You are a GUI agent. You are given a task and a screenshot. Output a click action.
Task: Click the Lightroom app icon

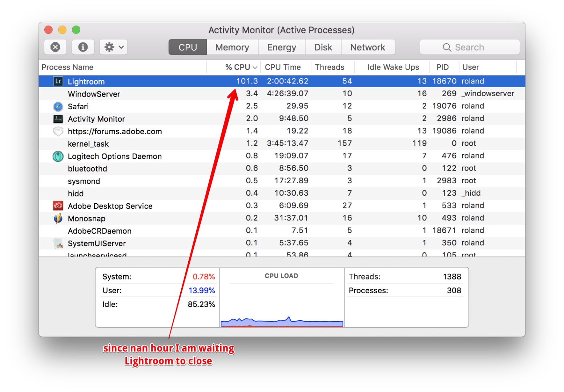point(58,81)
